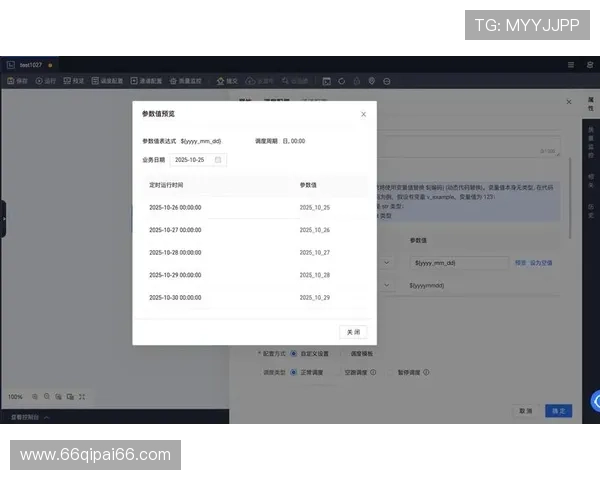Image resolution: width=600 pixels, height=480 pixels.
Task: Click the magnifier zoom icon after 100%
Action: 47,397
